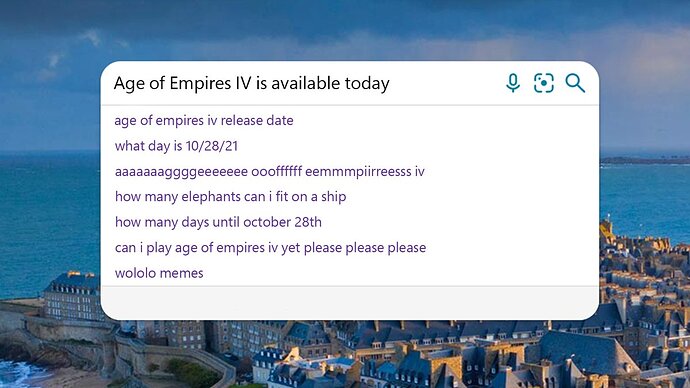Image resolution: width=690 pixels, height=388 pixels.
Task: Choose 'can i play age of empires iv yet' suggestion
Action: pos(270,247)
